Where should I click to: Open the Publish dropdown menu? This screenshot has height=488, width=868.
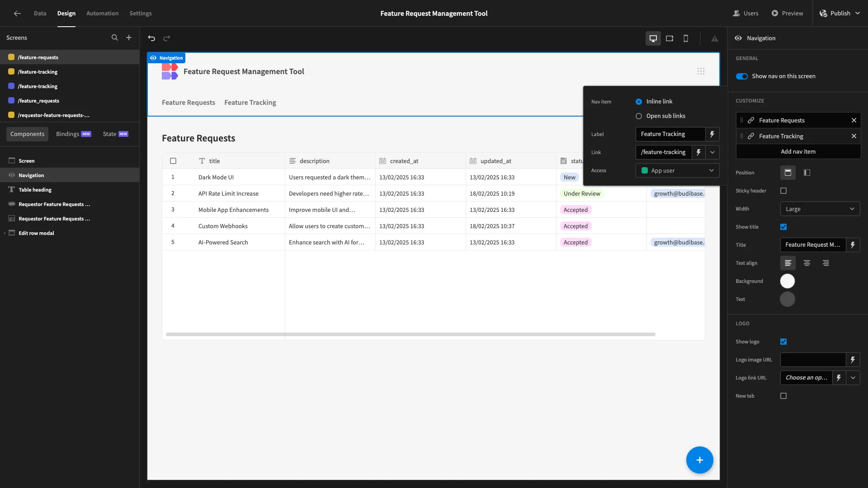coord(840,13)
